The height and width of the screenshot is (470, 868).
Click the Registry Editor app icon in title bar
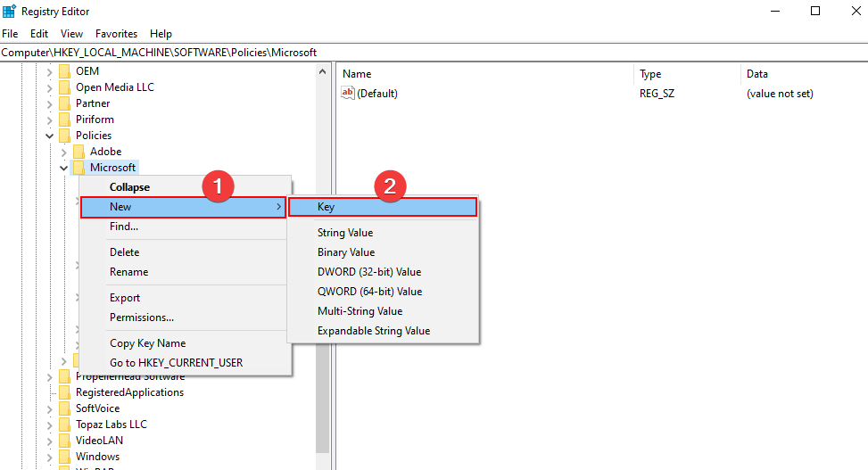point(9,11)
